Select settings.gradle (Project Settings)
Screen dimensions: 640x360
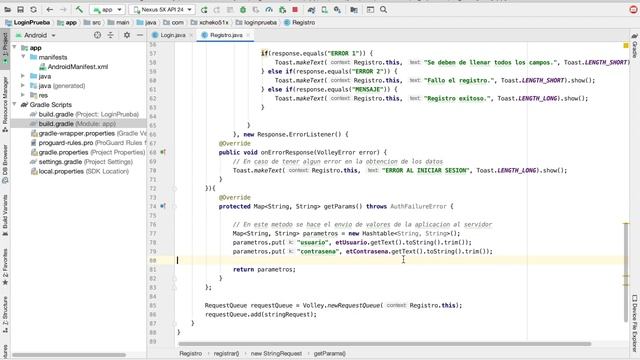82,162
